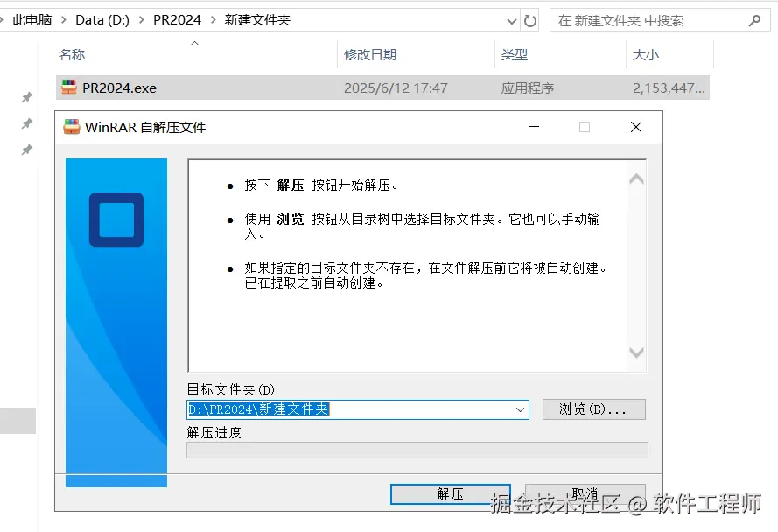Click the scroll up arrow in instructions box
Image resolution: width=778 pixels, height=532 pixels.
pyautogui.click(x=636, y=179)
